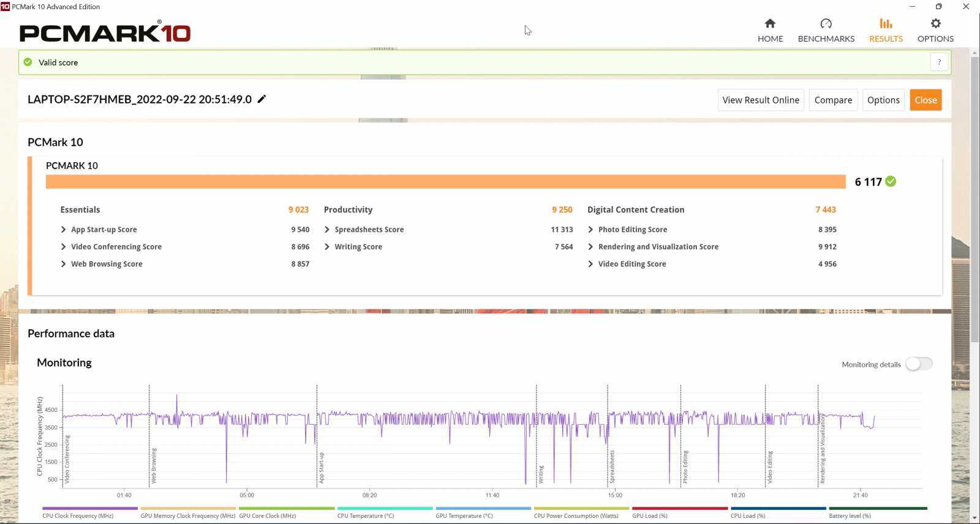The width and height of the screenshot is (980, 524).
Task: Select CPU Temperature legend swatch
Action: tap(385, 508)
